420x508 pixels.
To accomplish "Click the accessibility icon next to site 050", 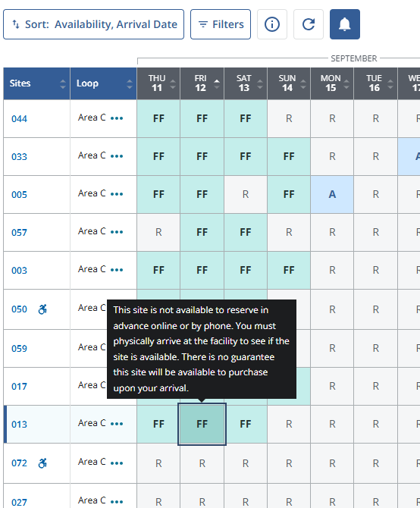I will (42, 309).
